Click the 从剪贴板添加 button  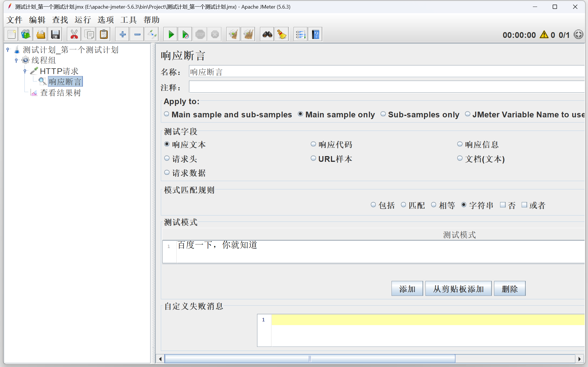[x=458, y=289]
